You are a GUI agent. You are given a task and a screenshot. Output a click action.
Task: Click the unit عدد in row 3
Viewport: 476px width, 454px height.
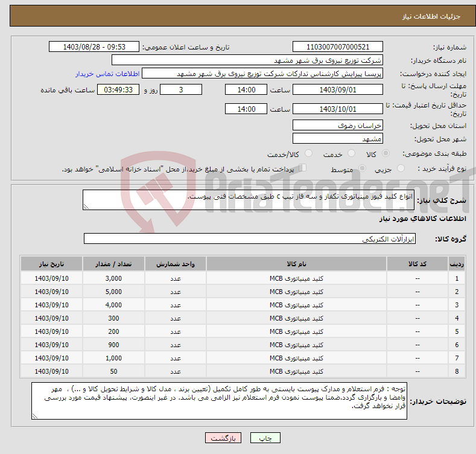(176, 305)
